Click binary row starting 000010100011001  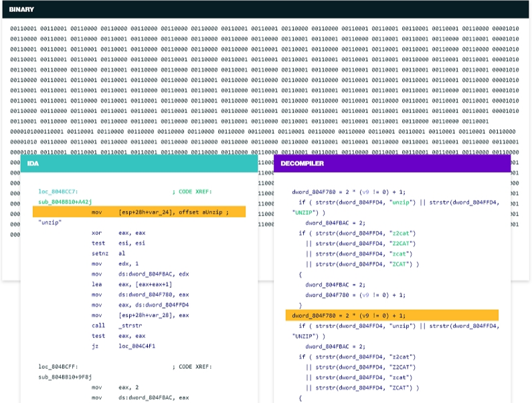[x=263, y=131]
